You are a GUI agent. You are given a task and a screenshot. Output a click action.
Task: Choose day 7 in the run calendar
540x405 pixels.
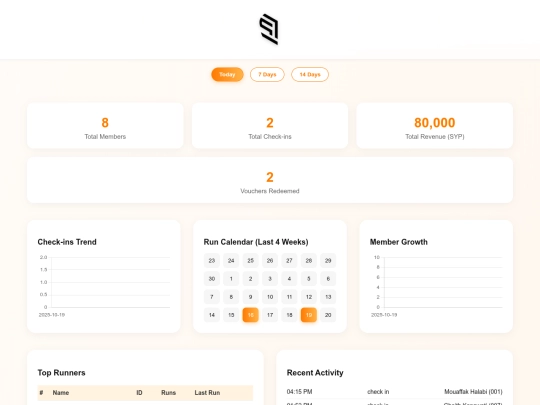point(212,297)
